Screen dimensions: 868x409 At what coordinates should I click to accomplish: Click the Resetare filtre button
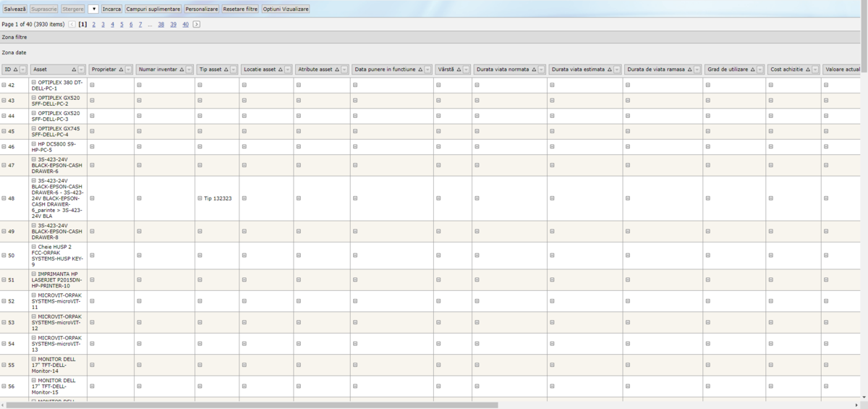pos(239,9)
